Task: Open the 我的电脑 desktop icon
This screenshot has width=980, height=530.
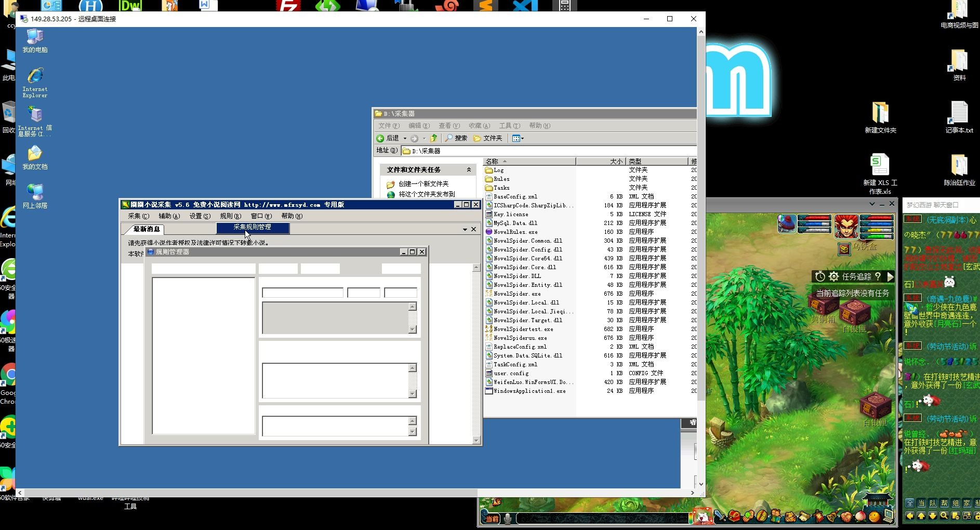Action: coord(35,41)
